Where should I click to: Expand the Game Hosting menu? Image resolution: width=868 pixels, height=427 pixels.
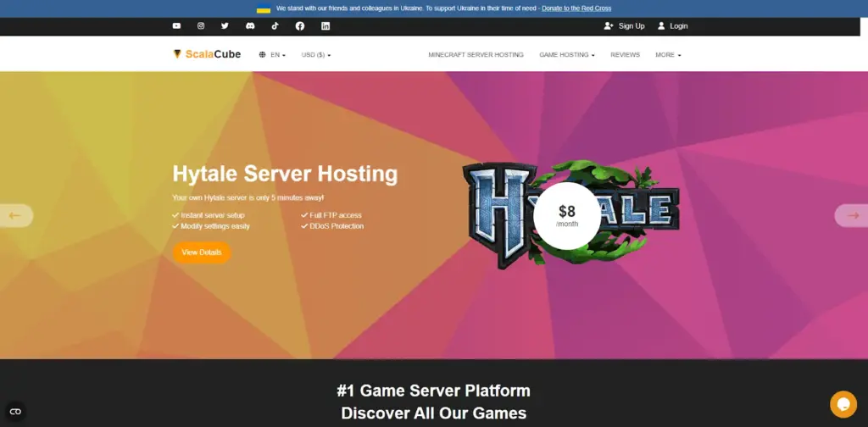(x=567, y=55)
